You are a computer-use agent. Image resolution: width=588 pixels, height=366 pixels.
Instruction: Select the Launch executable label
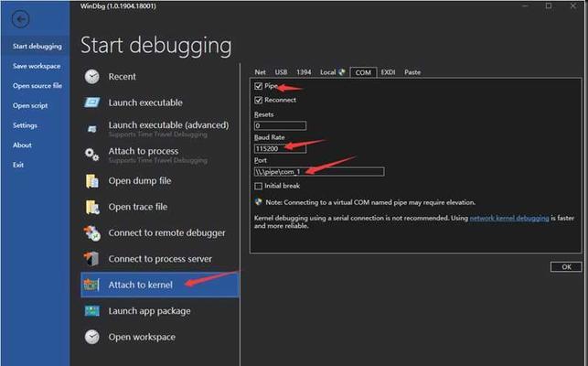(x=145, y=102)
